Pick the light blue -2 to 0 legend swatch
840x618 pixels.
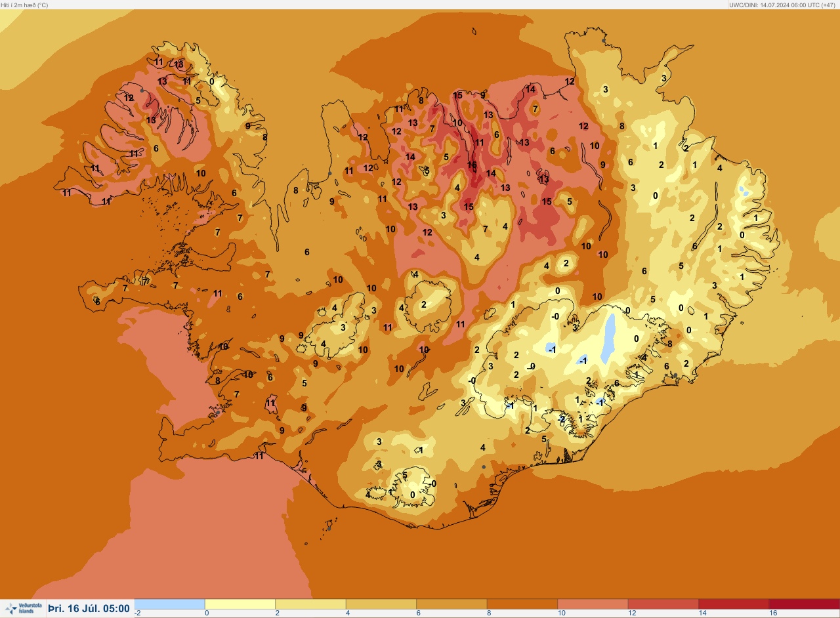tap(169, 604)
